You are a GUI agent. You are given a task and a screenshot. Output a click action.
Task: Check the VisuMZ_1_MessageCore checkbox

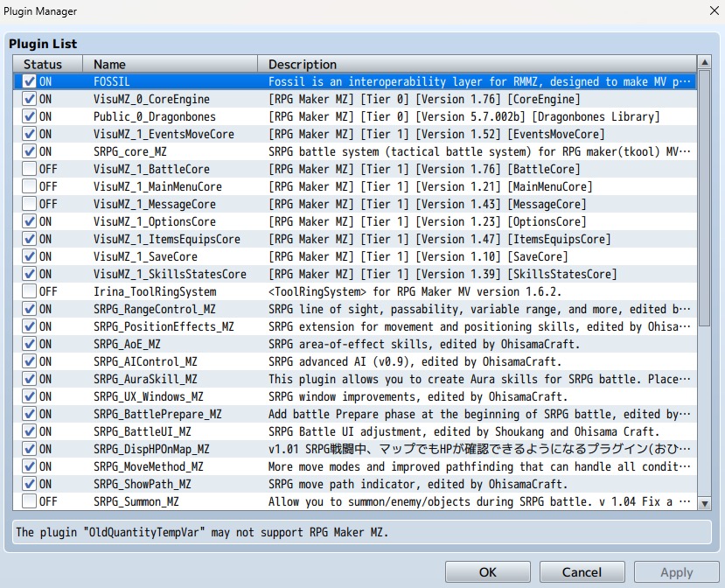(29, 204)
